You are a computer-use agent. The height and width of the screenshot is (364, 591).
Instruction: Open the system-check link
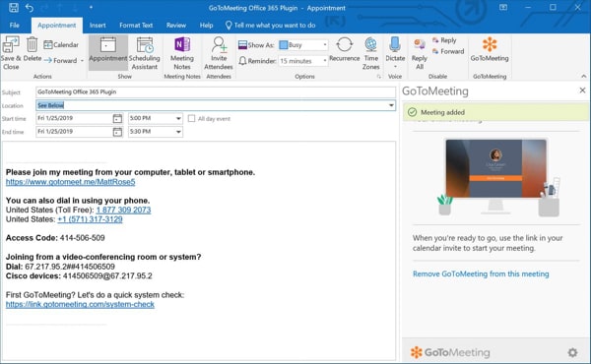coord(80,305)
